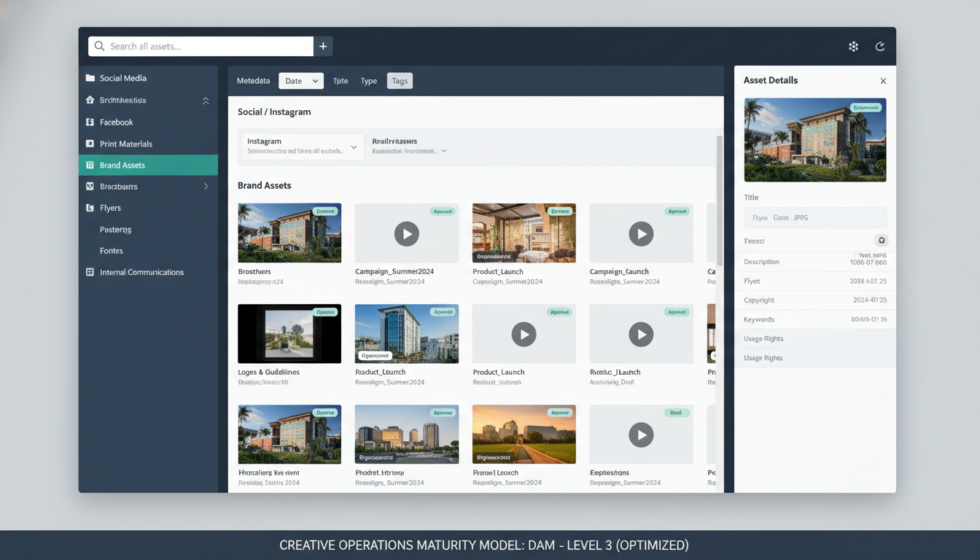Open the Date dropdown

tap(300, 81)
